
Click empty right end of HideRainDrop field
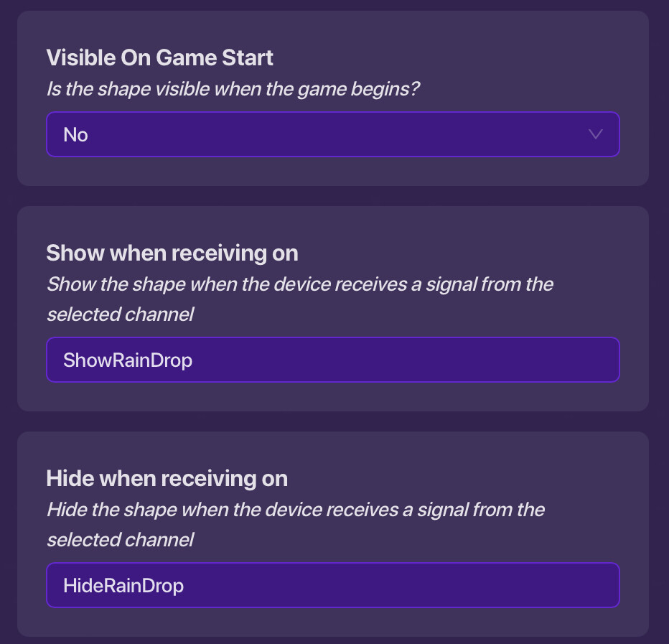(546, 585)
